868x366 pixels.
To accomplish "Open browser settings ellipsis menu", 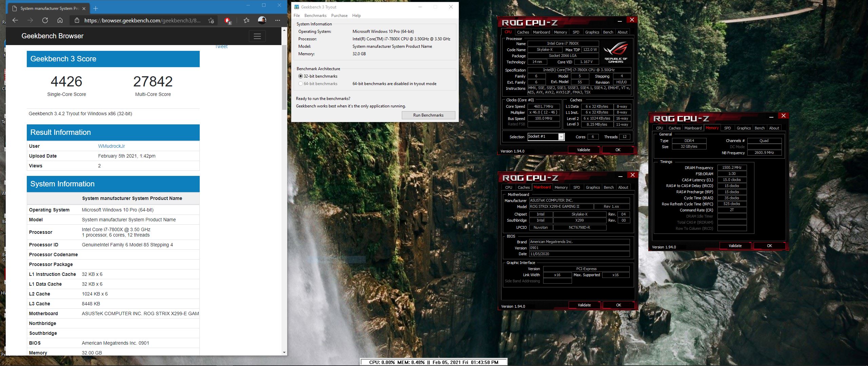I will point(278,20).
